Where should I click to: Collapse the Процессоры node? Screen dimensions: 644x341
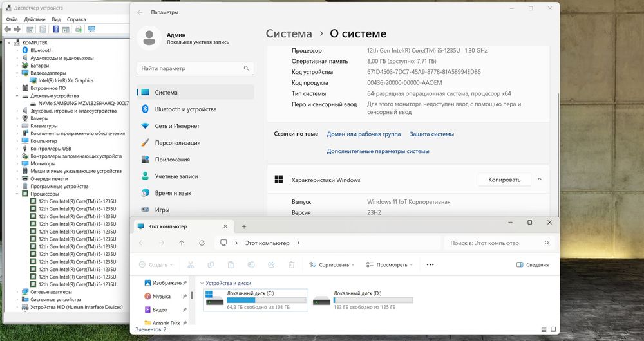click(x=17, y=194)
